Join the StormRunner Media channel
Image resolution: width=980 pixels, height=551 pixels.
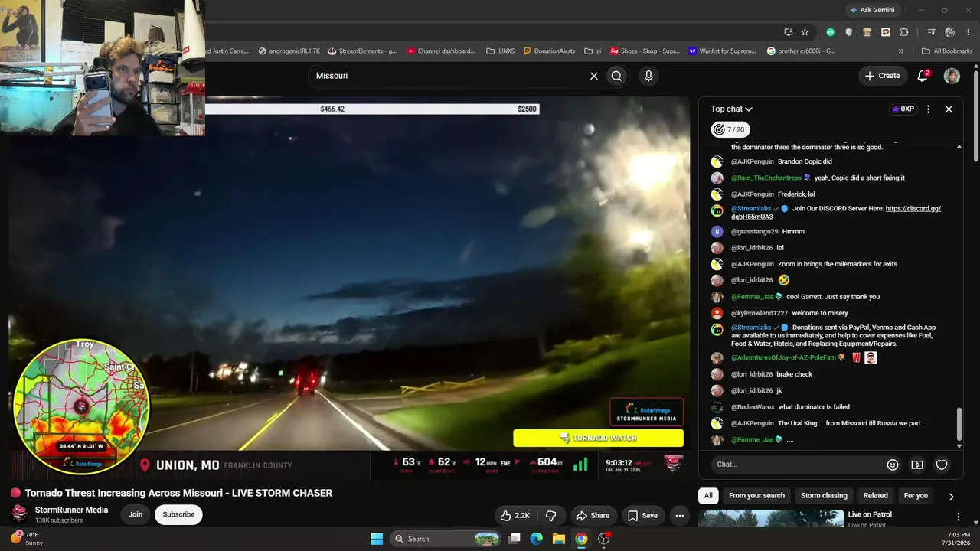coord(136,515)
